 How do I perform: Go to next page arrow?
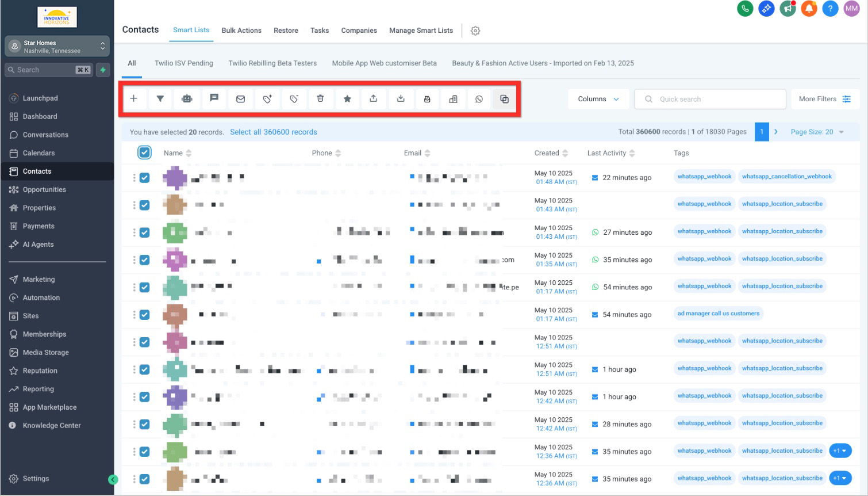click(x=776, y=132)
